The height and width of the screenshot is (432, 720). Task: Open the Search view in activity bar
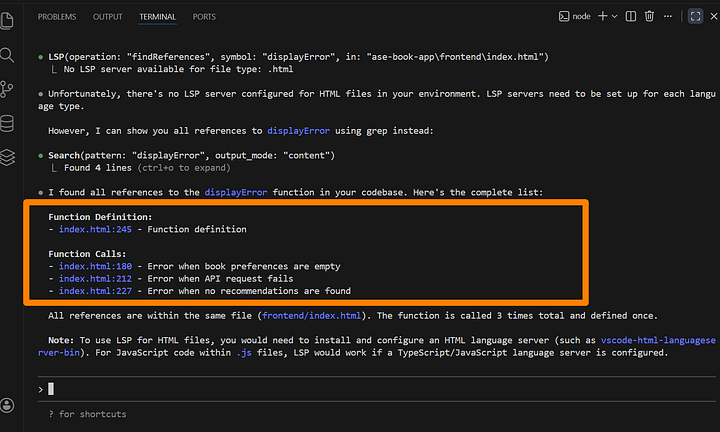point(8,55)
